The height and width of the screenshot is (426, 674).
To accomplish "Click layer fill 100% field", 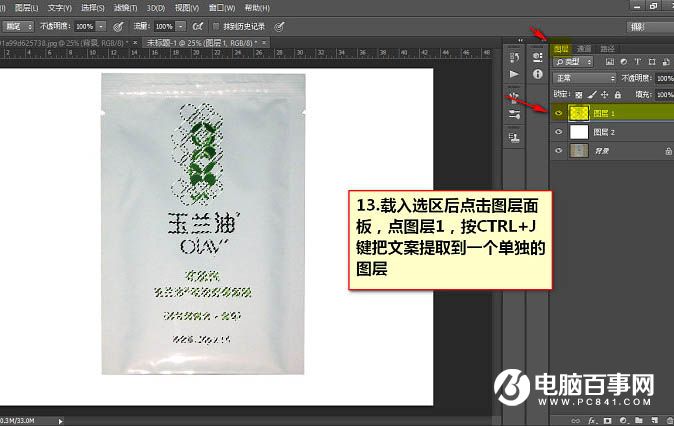I will pos(665,95).
